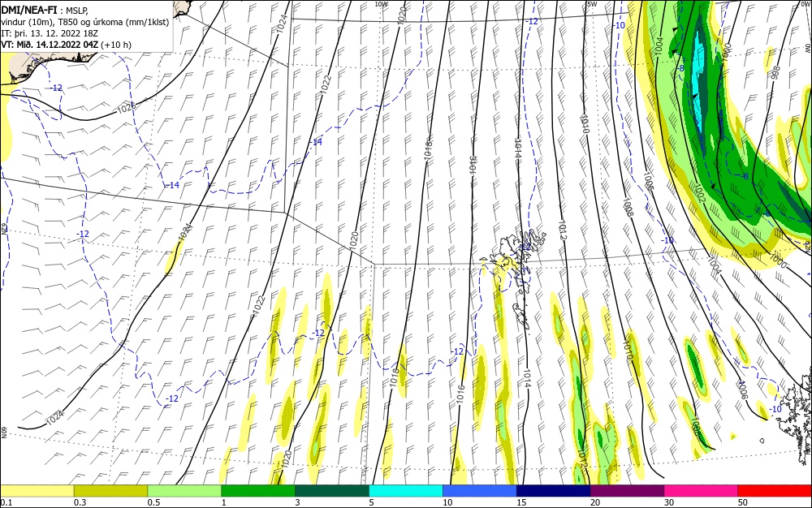Click the navy 15–20 mm legend swatch
The width and height of the screenshot is (812, 508).
[x=554, y=491]
